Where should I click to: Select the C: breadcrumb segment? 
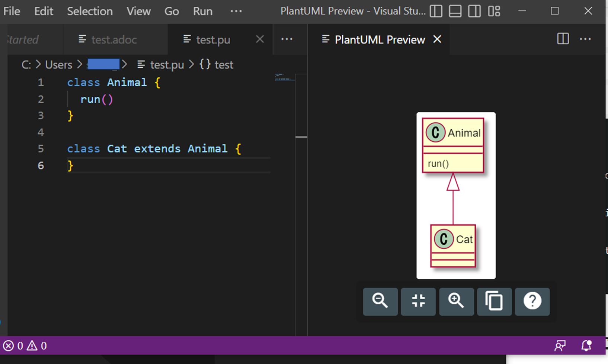(x=26, y=65)
